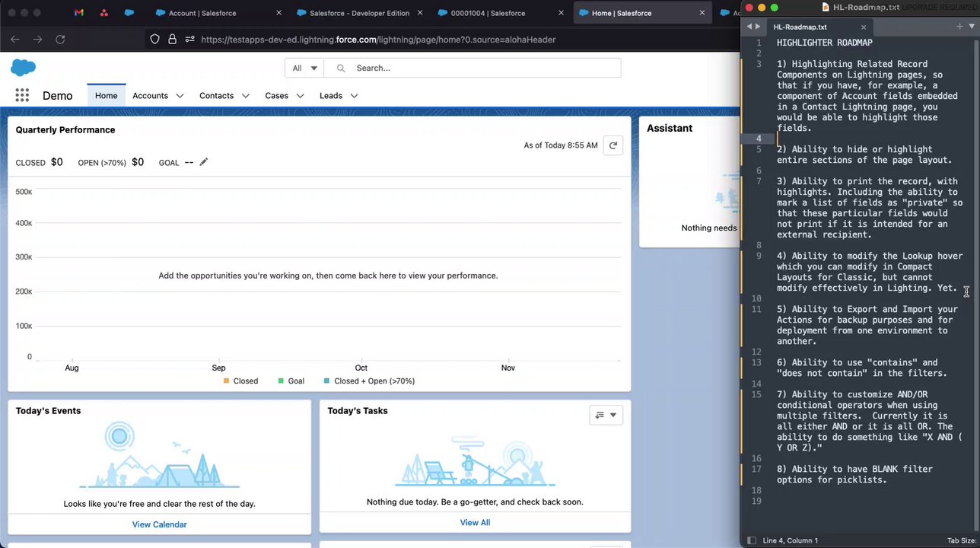Screen dimensions: 980x548
Task: Close the Home | Salesforce tab
Action: 702,13
